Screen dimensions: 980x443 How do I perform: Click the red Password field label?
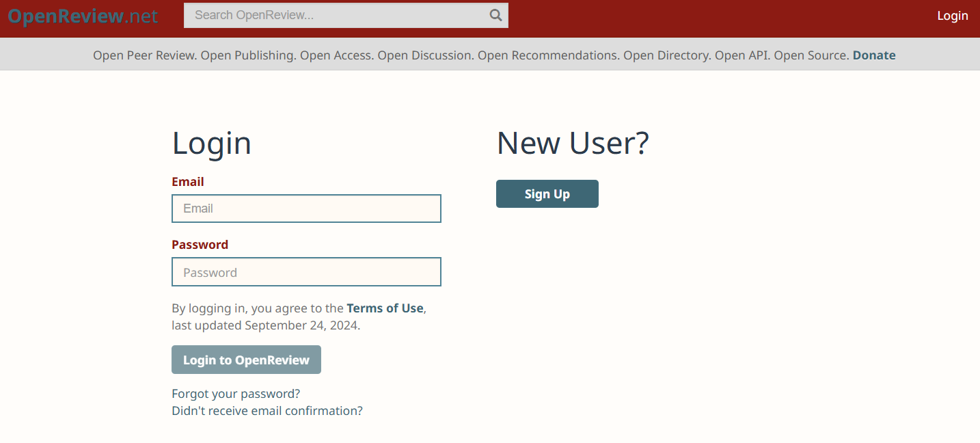pyautogui.click(x=200, y=245)
